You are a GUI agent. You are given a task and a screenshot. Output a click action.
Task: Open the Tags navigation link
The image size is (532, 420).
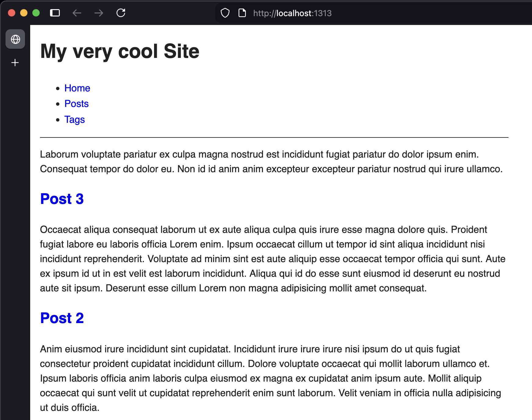pos(74,119)
